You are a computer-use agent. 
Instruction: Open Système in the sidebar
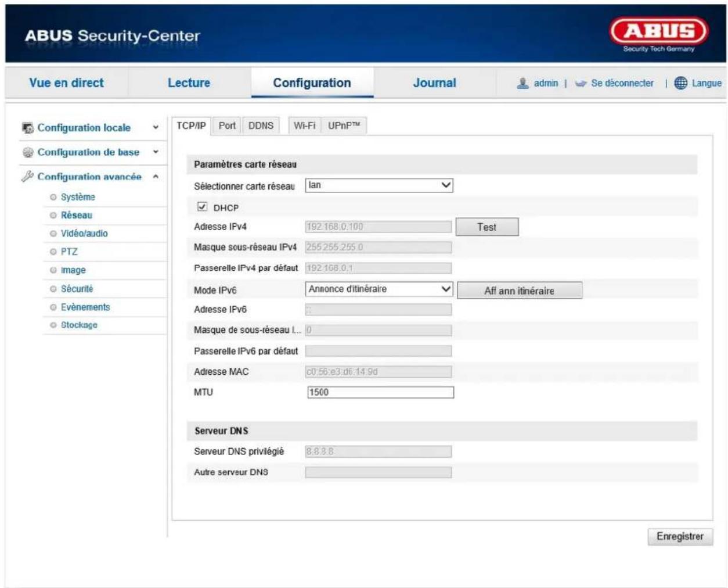click(78, 197)
